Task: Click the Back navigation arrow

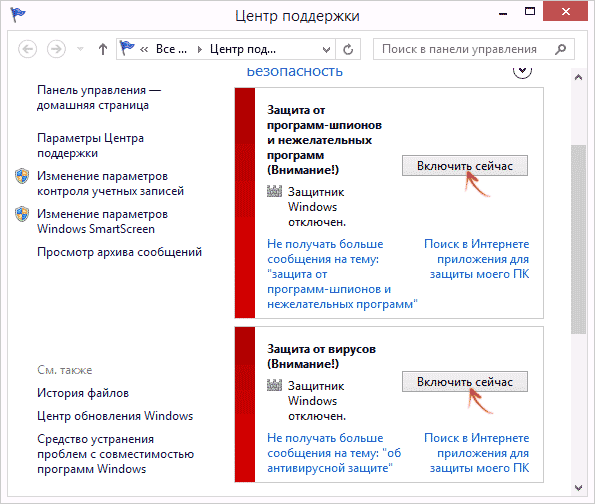Action: click(27, 49)
